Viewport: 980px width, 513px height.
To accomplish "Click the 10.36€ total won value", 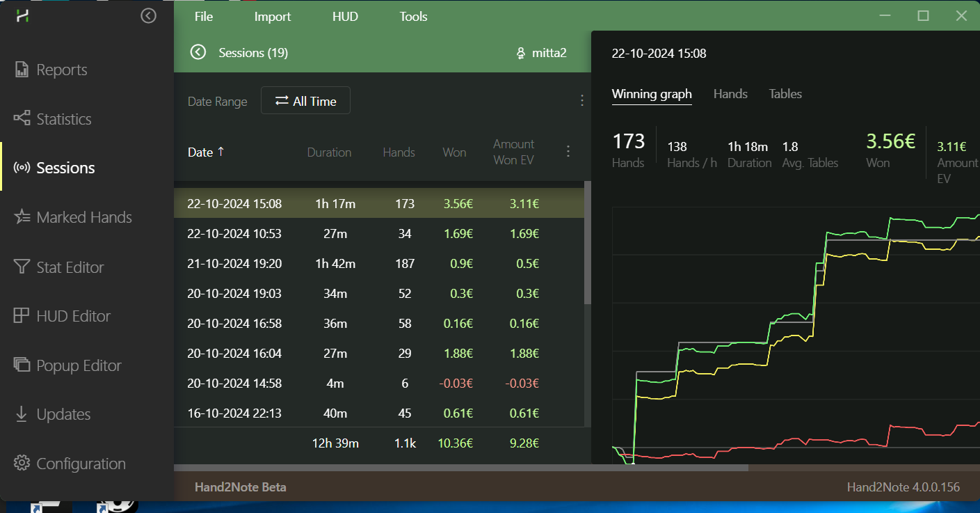I will click(x=453, y=443).
